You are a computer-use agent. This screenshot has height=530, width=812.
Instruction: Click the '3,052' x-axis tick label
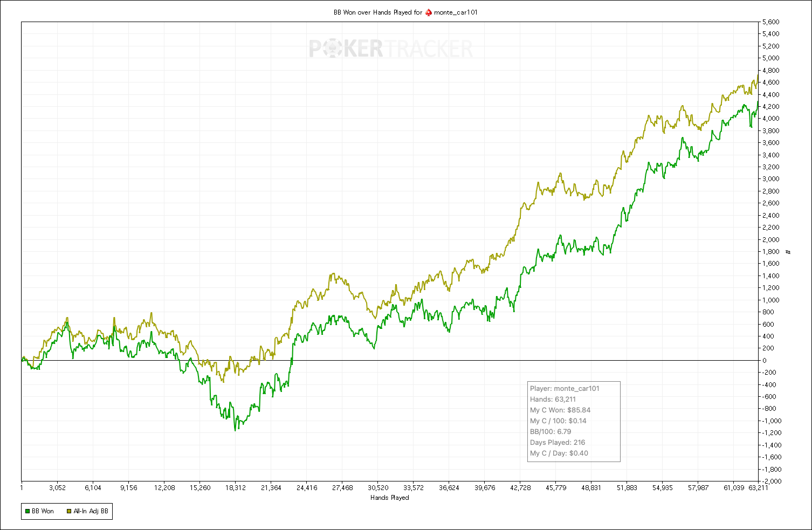click(57, 488)
